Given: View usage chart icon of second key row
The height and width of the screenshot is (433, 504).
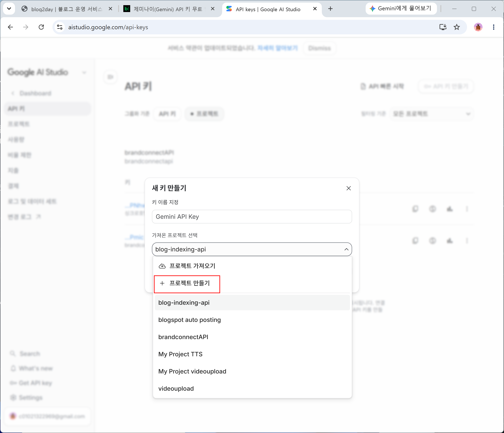Looking at the screenshot, I should coord(449,241).
